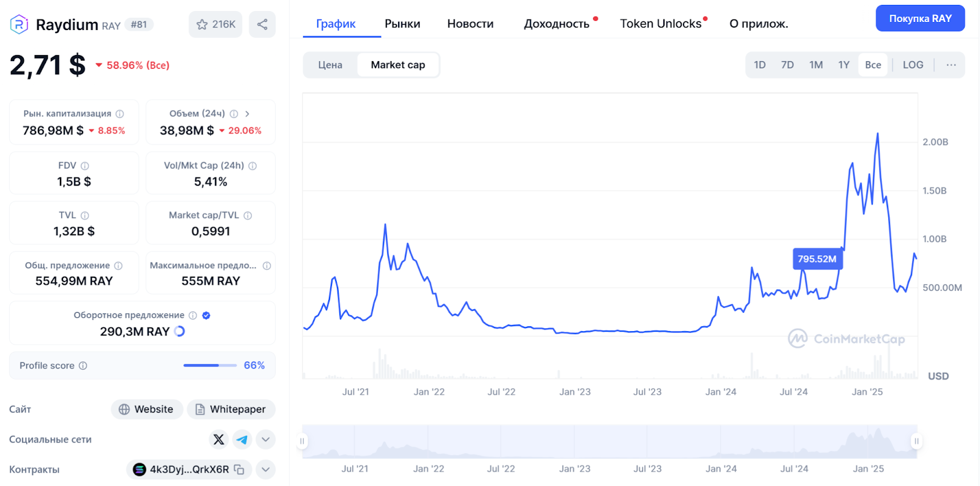Open the X (Twitter) social link
This screenshot has height=486, width=980.
[219, 439]
